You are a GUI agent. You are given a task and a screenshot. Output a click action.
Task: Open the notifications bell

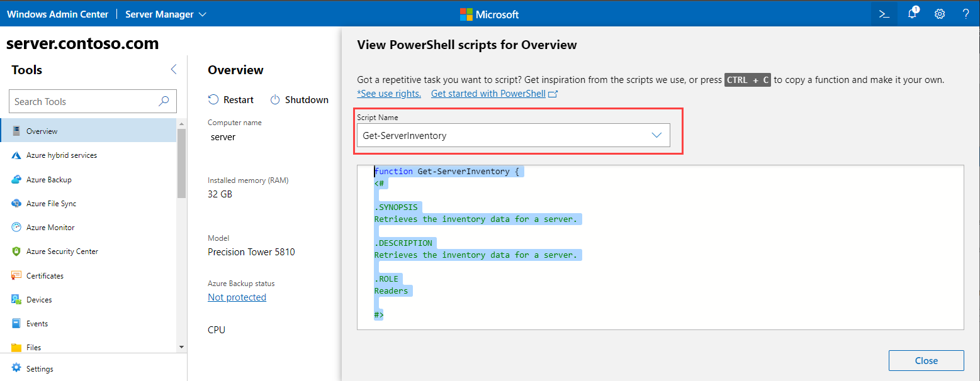[911, 13]
